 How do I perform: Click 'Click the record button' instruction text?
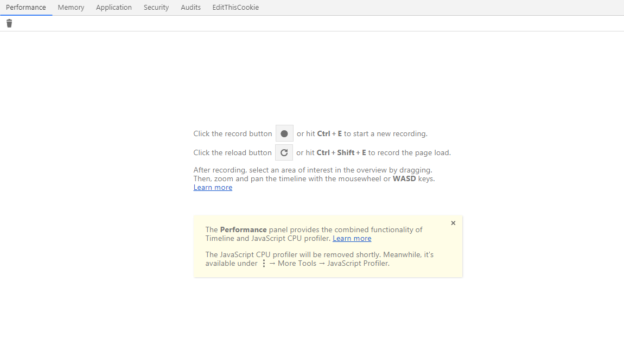coord(233,134)
